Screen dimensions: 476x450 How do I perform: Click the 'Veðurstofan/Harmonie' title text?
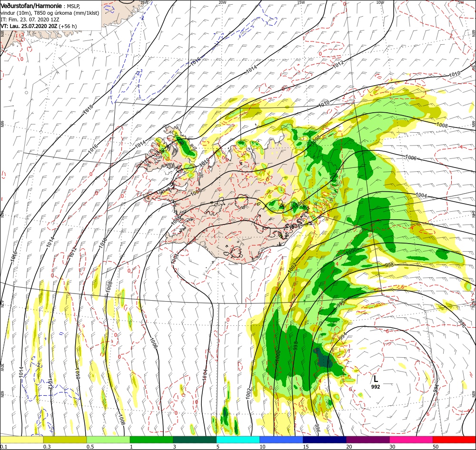point(31,6)
